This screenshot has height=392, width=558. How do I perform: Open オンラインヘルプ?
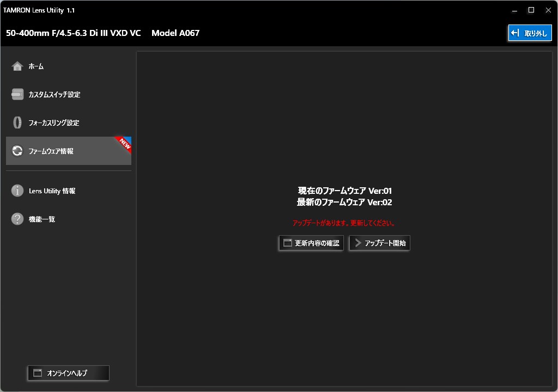click(x=68, y=373)
